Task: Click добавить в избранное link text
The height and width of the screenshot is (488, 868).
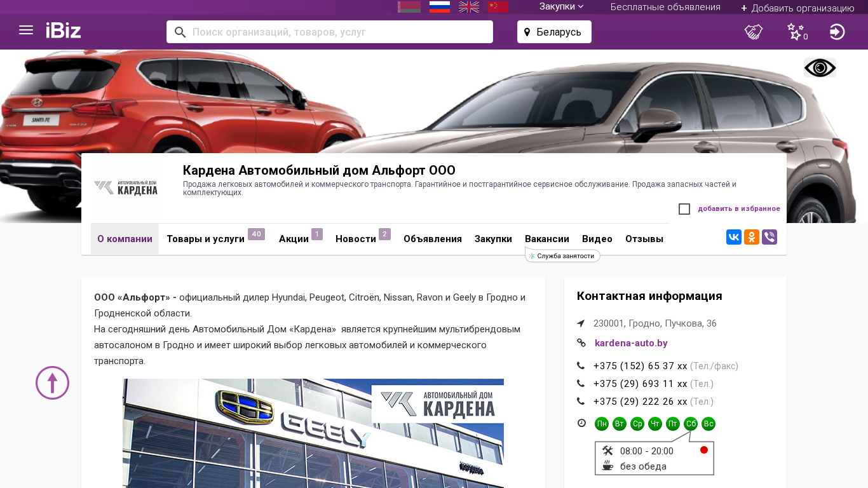Action: click(739, 208)
